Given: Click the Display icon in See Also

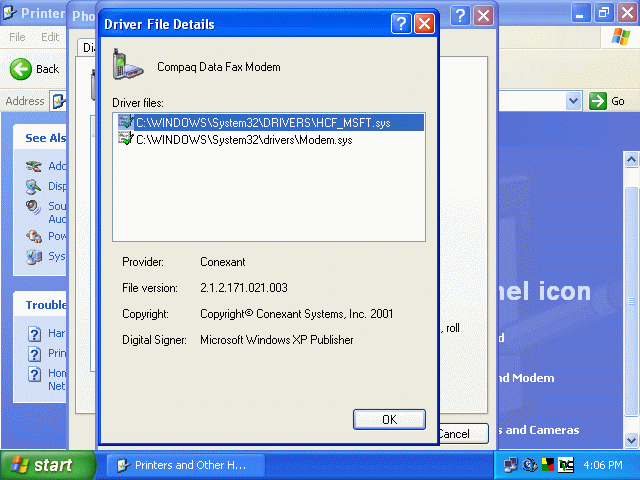Looking at the screenshot, I should pyautogui.click(x=33, y=187).
